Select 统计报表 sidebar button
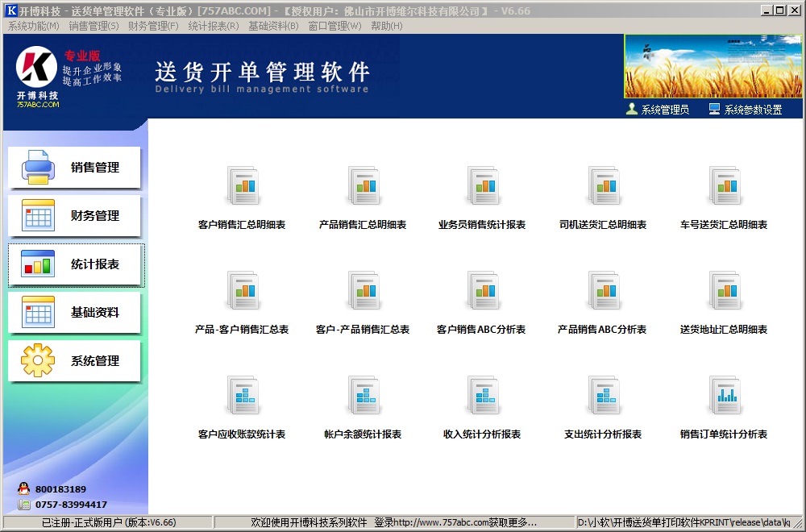The height and width of the screenshot is (532, 806). 76,264
